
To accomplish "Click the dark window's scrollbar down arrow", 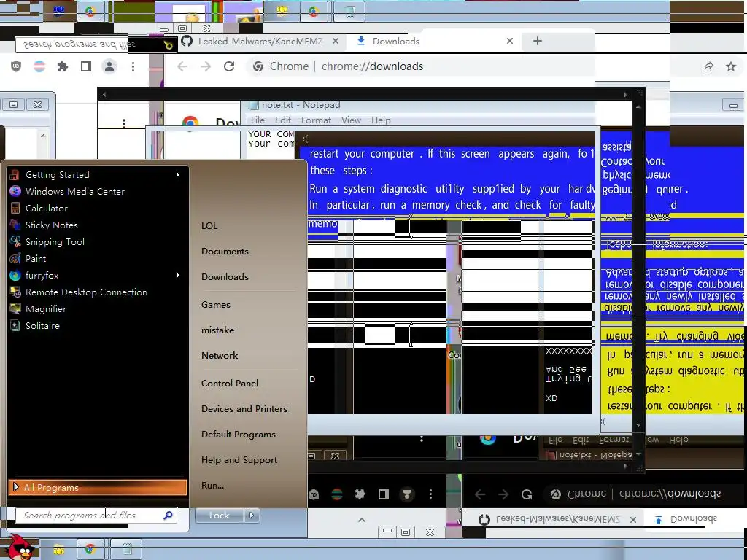I will click(x=638, y=425).
